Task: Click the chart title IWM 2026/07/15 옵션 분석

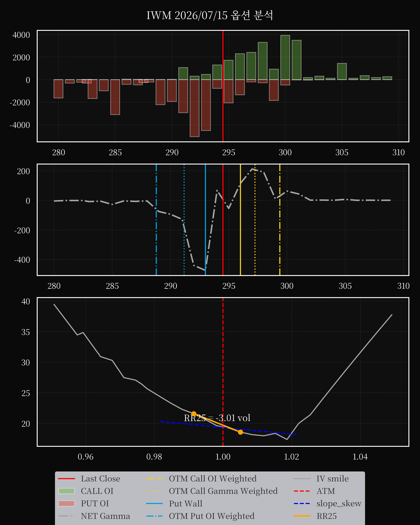Action: click(210, 15)
